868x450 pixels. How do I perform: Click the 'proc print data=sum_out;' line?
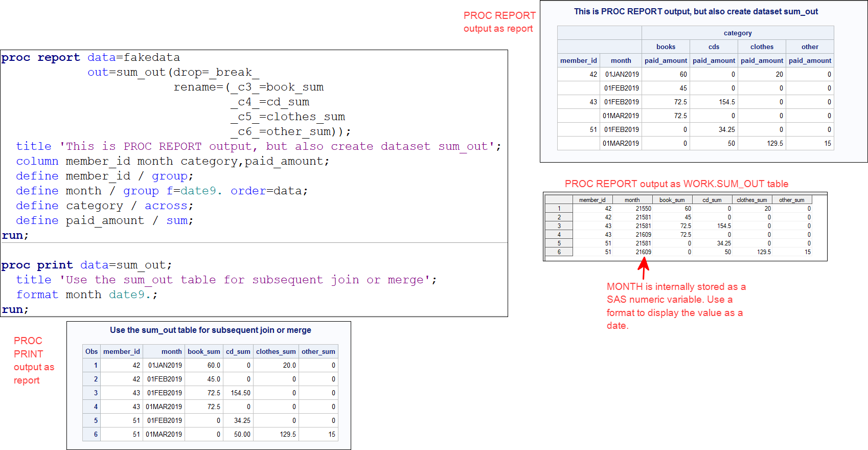click(x=87, y=265)
